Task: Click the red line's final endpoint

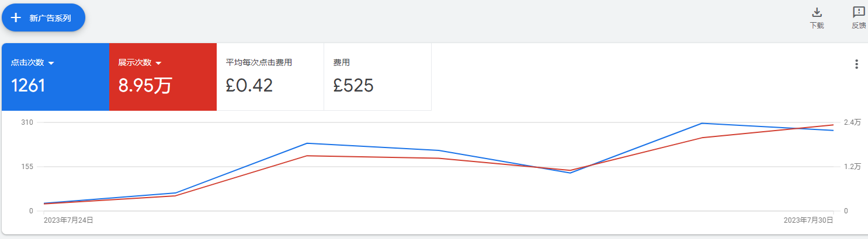Action: (833, 125)
